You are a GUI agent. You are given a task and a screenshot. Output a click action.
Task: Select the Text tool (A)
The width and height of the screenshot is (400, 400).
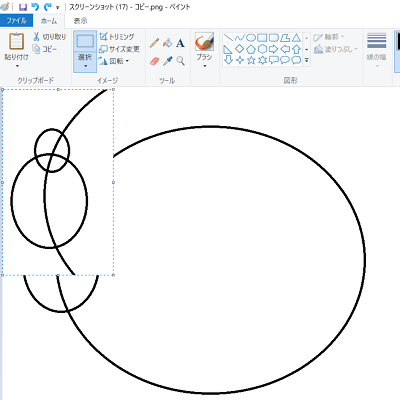[x=180, y=43]
